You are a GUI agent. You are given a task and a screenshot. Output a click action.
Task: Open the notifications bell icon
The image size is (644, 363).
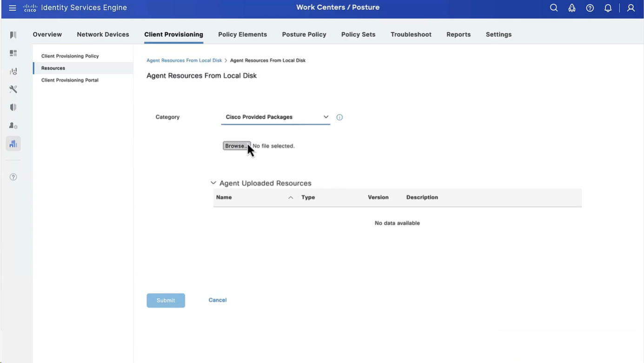point(608,8)
